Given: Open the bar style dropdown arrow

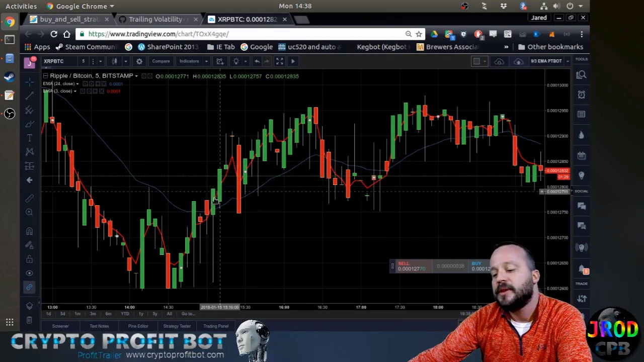Looking at the screenshot, I should [x=125, y=61].
